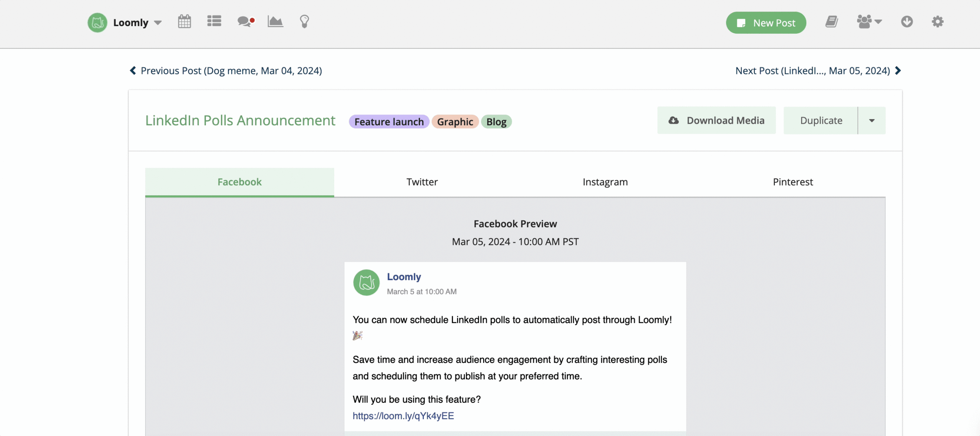Switch to the Instagram tab
This screenshot has height=436, width=980.
click(x=605, y=182)
